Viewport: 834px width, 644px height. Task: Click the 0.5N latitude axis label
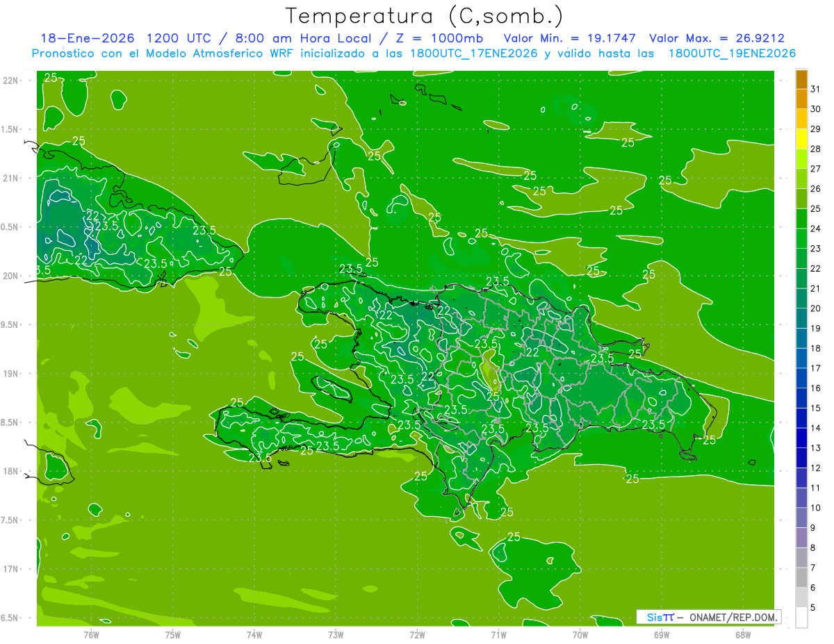[x=10, y=227]
